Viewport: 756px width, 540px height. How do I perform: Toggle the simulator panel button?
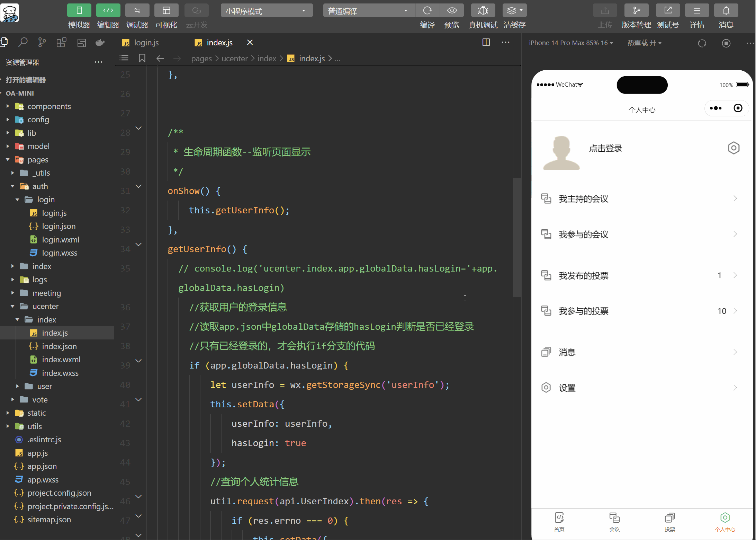point(79,11)
